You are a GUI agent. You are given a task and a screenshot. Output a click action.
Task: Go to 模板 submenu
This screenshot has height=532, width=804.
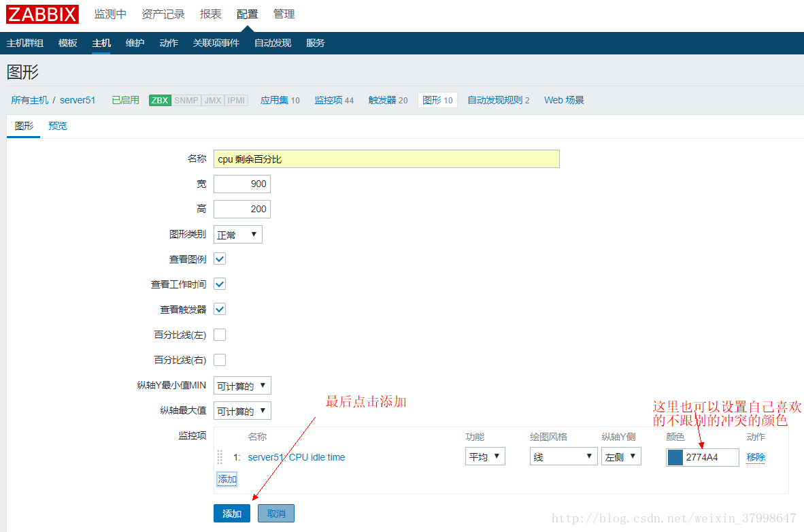click(x=68, y=43)
